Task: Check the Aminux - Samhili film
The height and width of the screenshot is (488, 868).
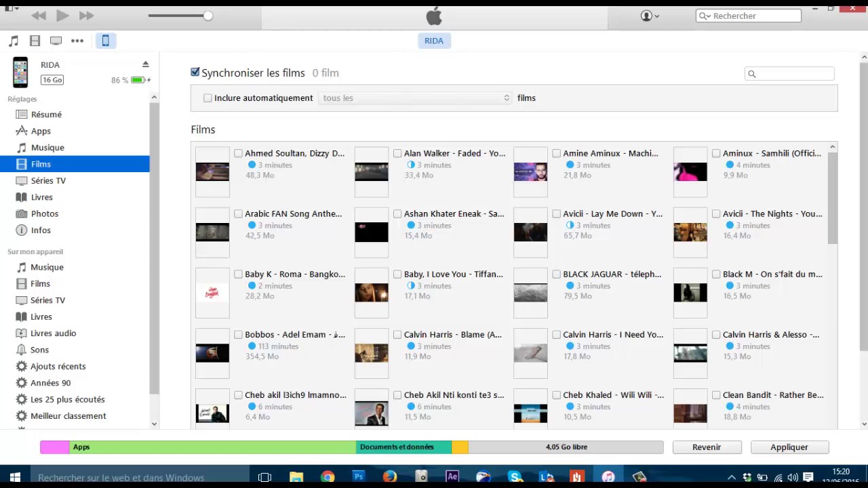Action: pos(716,153)
